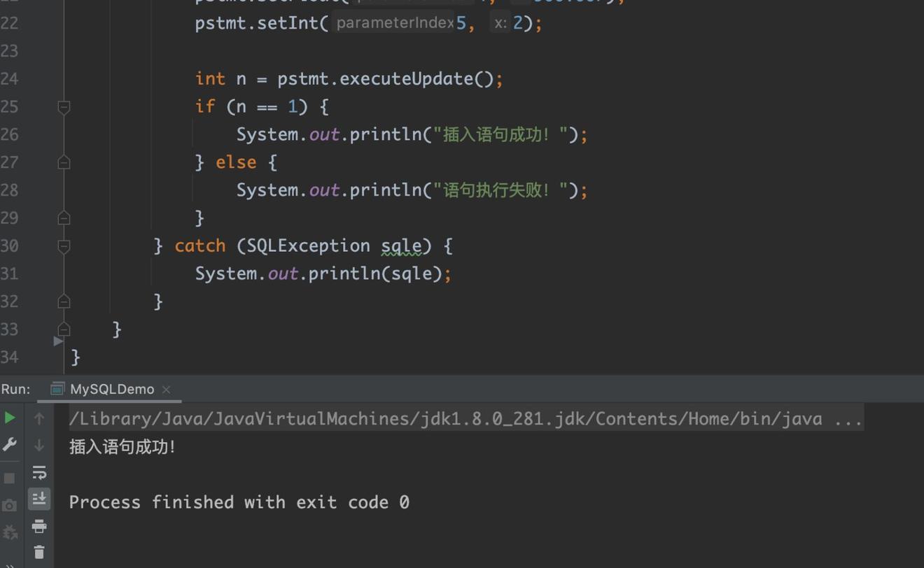The width and height of the screenshot is (924, 568).
Task: Close the MySQLDemo run tab
Action: [x=167, y=390]
